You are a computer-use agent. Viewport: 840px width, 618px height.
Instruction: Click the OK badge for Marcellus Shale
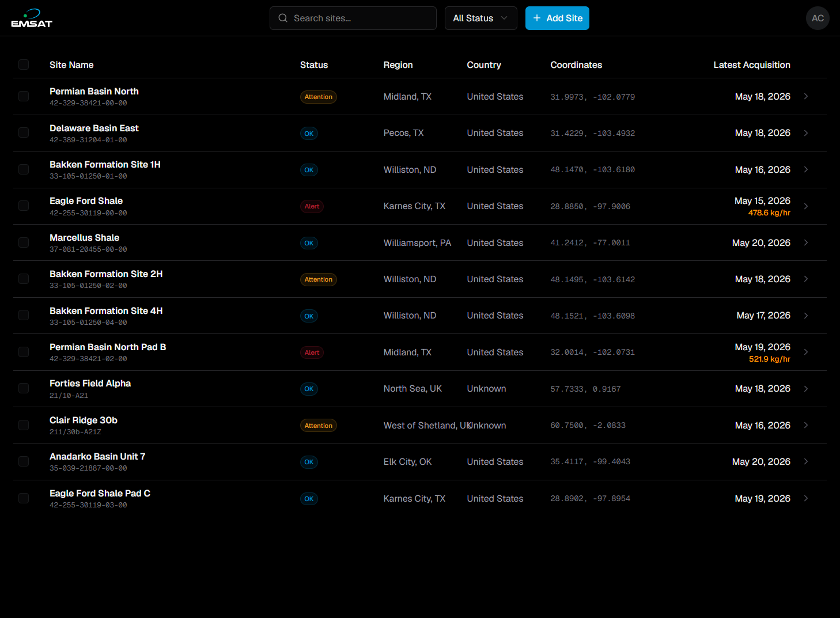click(309, 243)
